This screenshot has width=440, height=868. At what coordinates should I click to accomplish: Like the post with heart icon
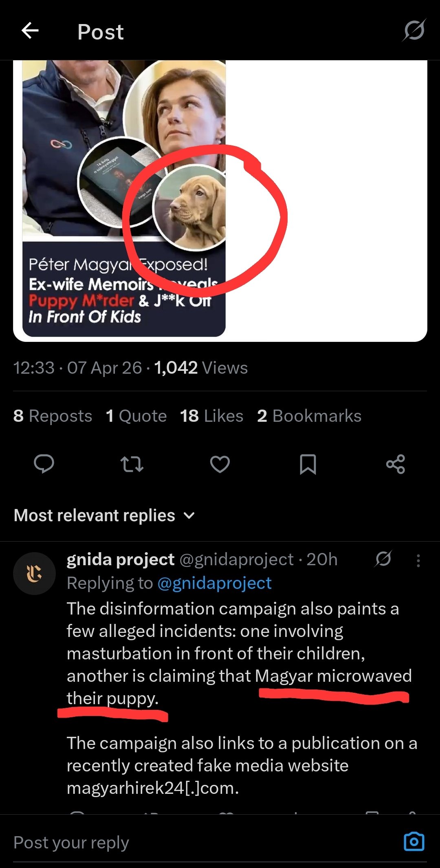tap(220, 464)
